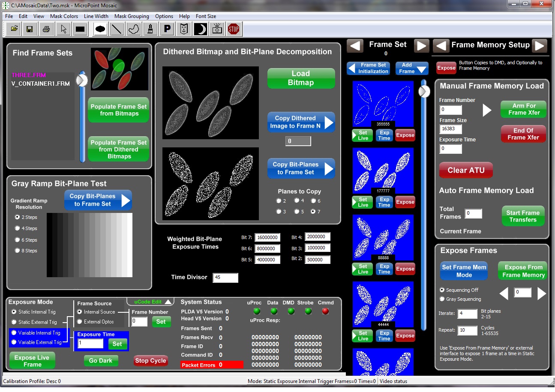Enable Gray Sequencing option
555x392 pixels.
coord(442,299)
